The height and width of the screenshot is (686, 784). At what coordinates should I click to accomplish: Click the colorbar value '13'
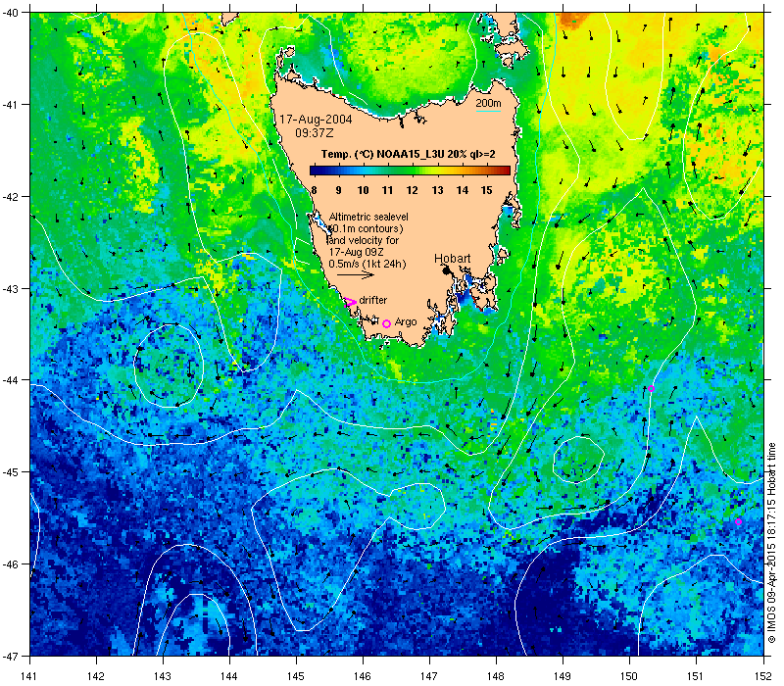[x=437, y=190]
